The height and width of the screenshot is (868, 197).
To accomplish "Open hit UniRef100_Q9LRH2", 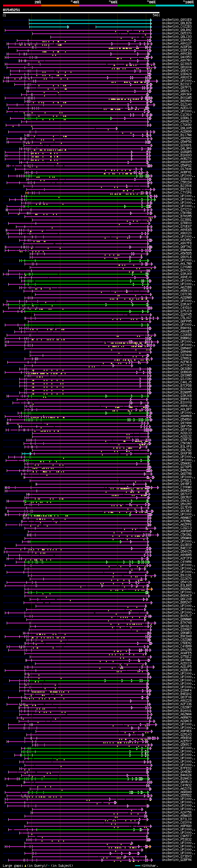I will click(x=177, y=30).
